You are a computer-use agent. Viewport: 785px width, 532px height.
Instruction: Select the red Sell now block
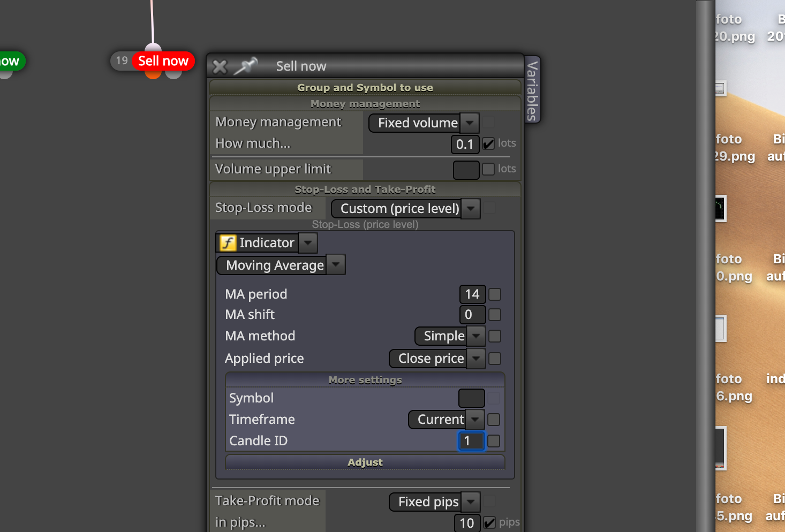coord(163,61)
